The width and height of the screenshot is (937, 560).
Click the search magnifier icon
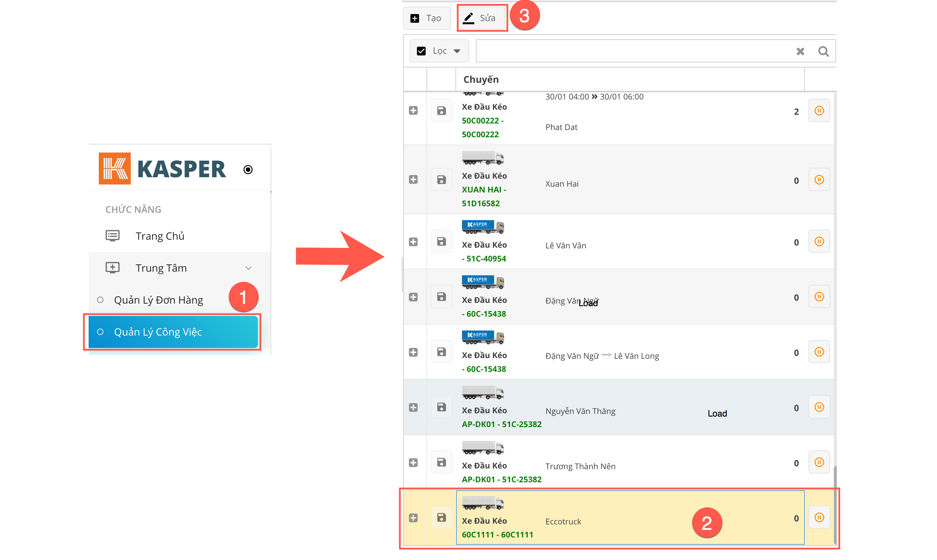click(x=823, y=51)
